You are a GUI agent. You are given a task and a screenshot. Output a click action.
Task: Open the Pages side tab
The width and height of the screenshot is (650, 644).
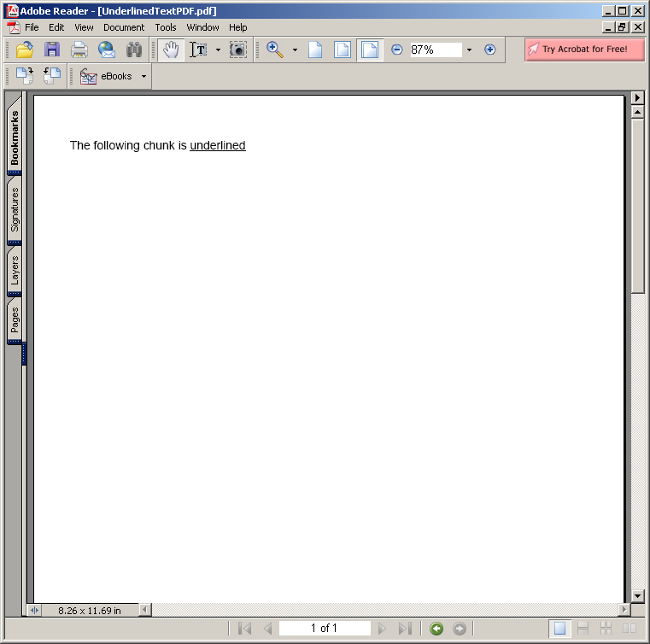click(x=15, y=319)
